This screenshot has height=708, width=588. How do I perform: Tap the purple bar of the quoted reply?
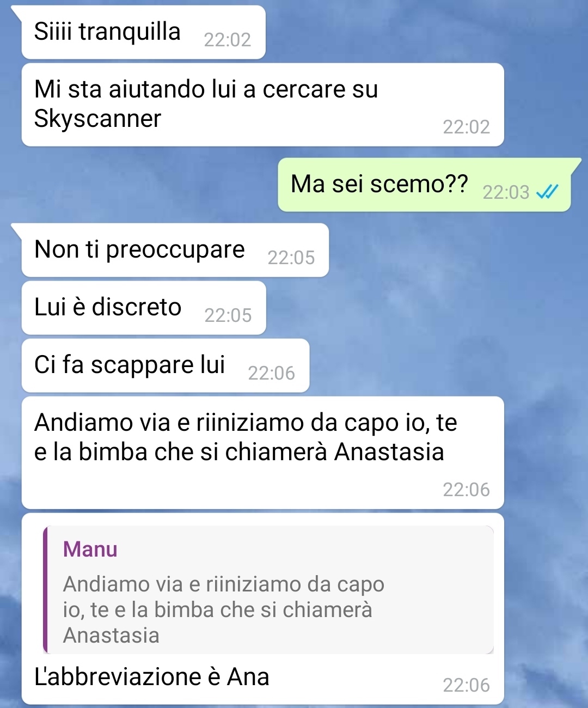pos(46,590)
